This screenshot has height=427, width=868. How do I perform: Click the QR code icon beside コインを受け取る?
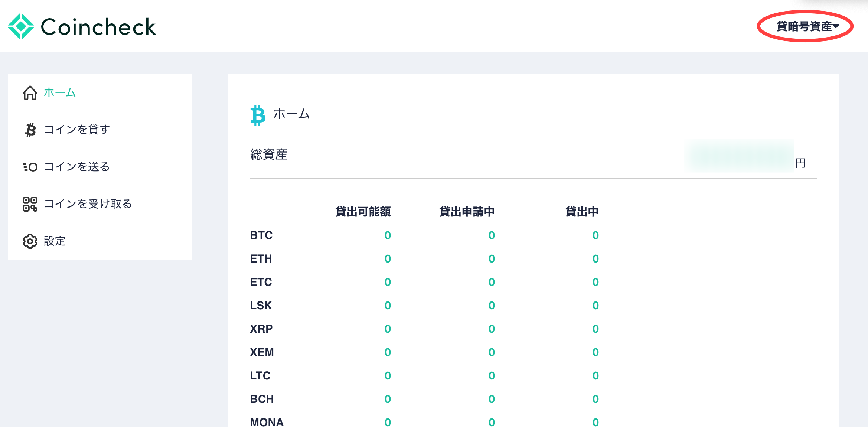coord(30,204)
